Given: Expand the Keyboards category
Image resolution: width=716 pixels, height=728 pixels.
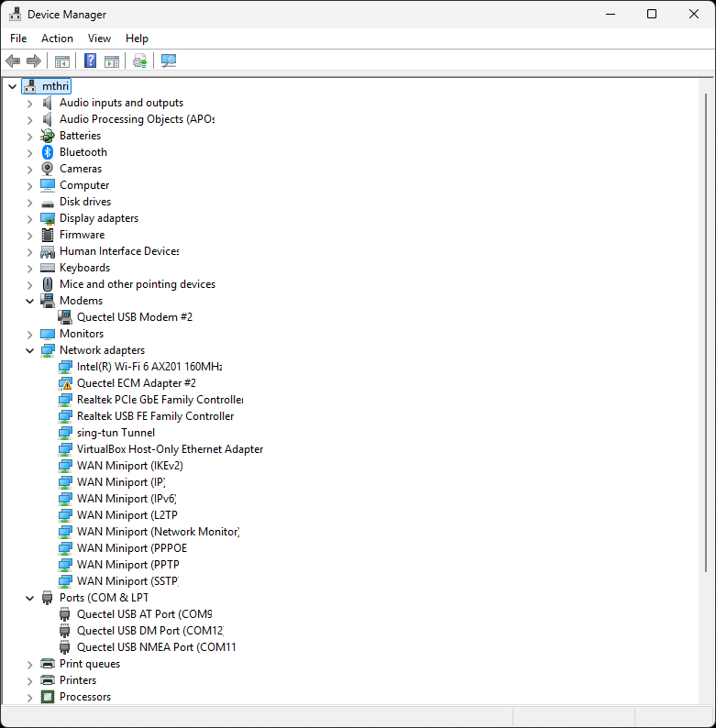Looking at the screenshot, I should [29, 269].
